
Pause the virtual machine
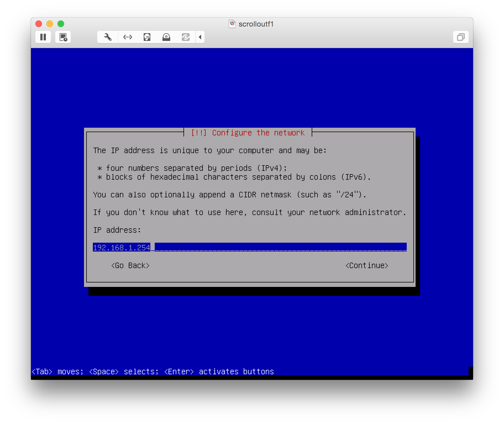43,37
